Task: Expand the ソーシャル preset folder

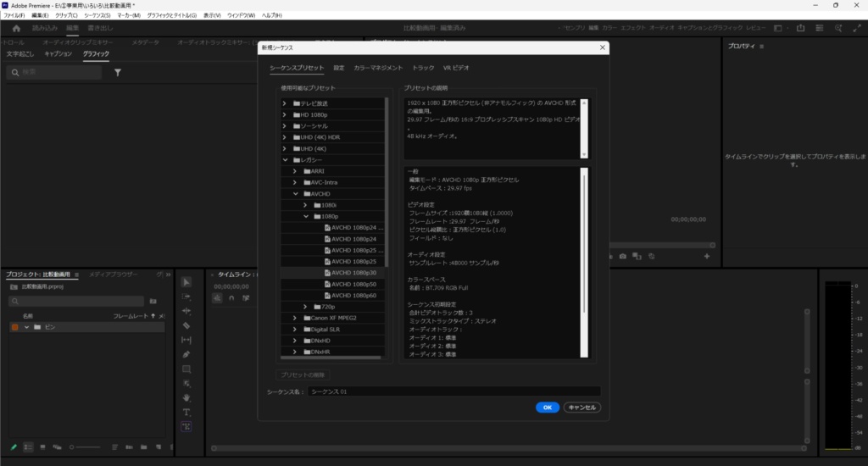Action: click(285, 126)
